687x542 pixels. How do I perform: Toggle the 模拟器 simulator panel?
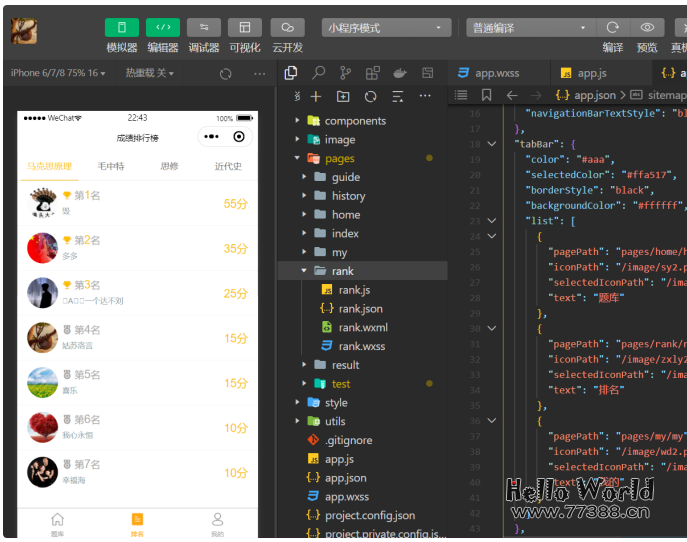click(122, 28)
